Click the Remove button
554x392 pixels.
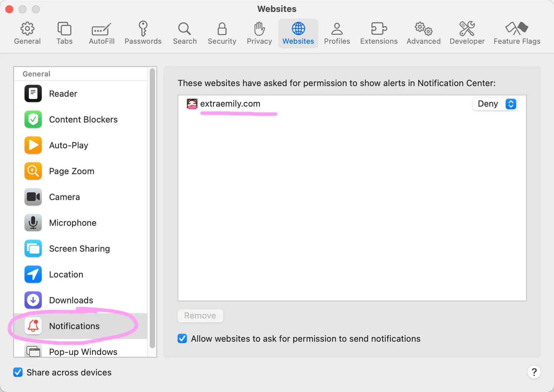click(x=200, y=316)
